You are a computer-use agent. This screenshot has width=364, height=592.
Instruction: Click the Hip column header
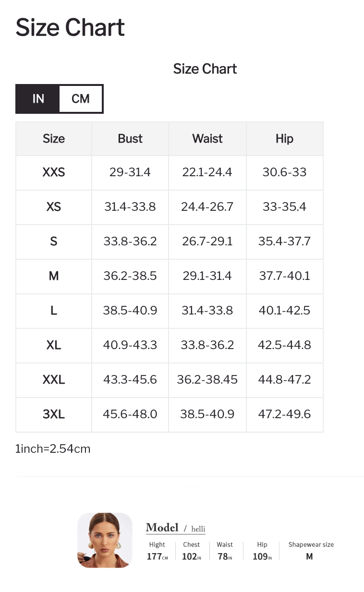coord(284,139)
